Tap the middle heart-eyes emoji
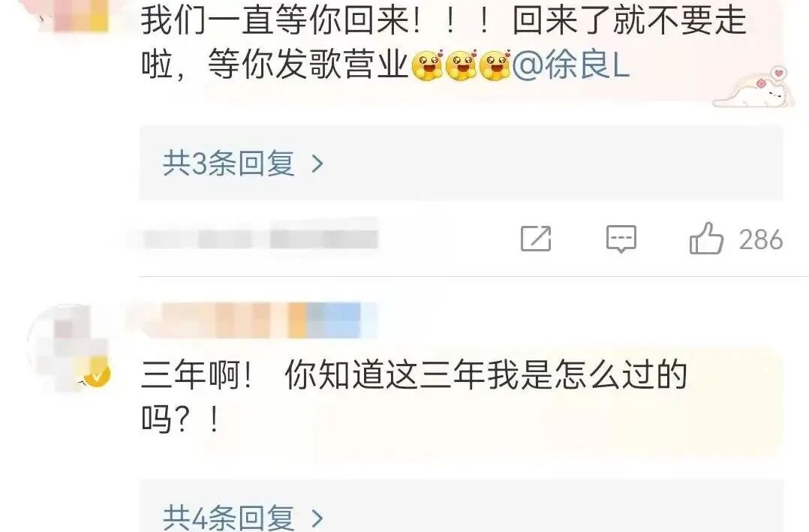Screen dimensions: 809x532 click(462, 65)
